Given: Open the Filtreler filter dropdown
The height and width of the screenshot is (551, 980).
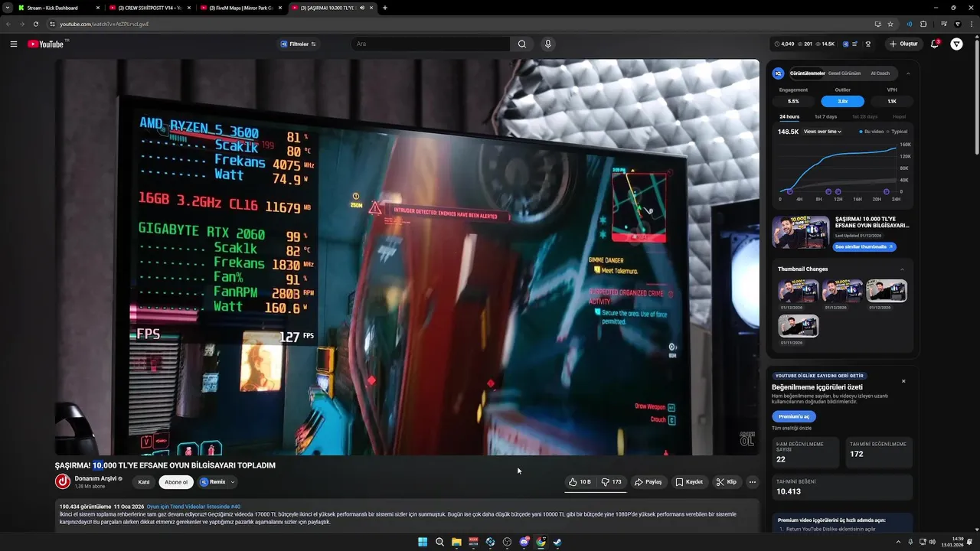Looking at the screenshot, I should point(299,44).
